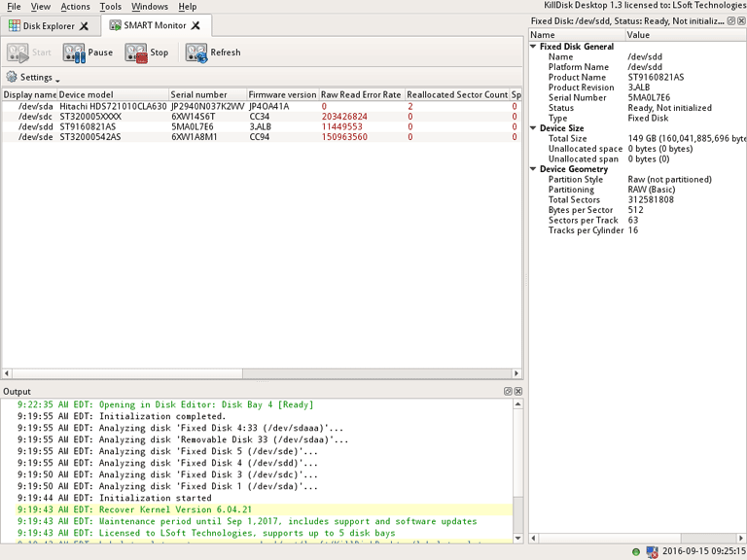Click the network disconnected status icon
747x560 pixels.
(653, 551)
